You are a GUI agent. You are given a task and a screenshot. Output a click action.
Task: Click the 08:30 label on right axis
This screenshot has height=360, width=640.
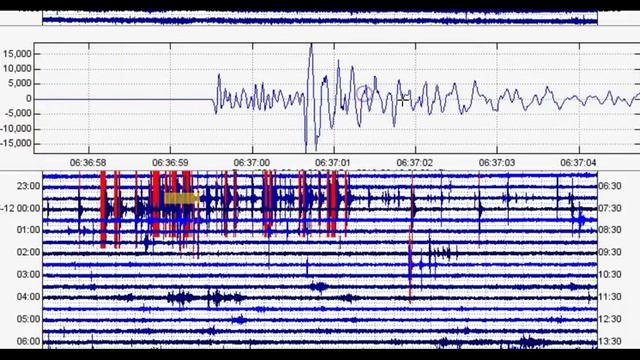[610, 230]
